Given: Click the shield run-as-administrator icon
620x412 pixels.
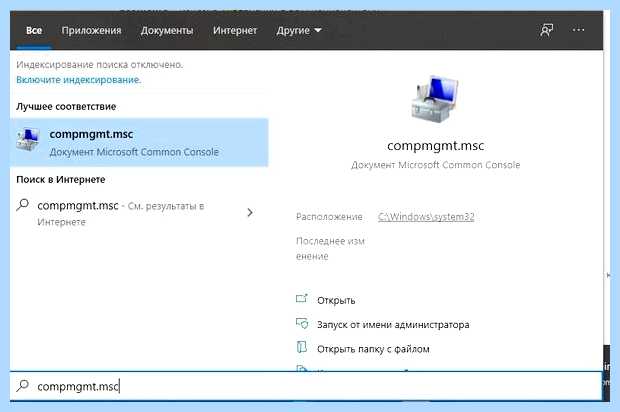Looking at the screenshot, I should pos(302,323).
